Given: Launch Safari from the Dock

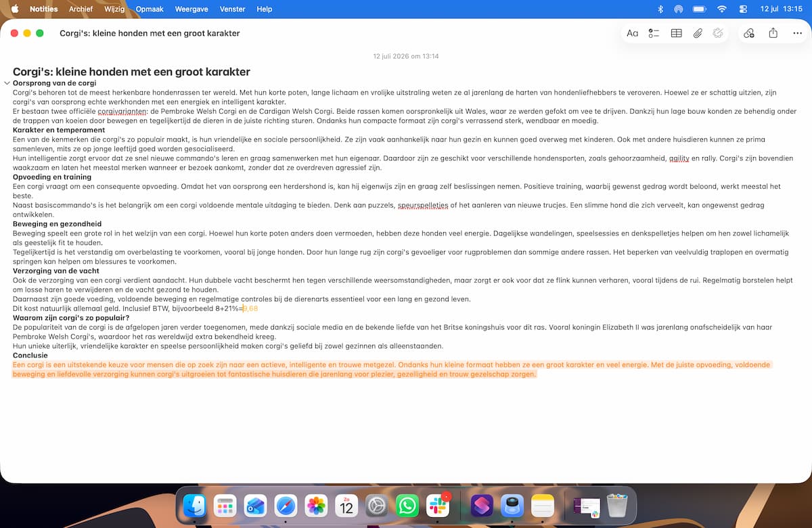Looking at the screenshot, I should point(286,506).
